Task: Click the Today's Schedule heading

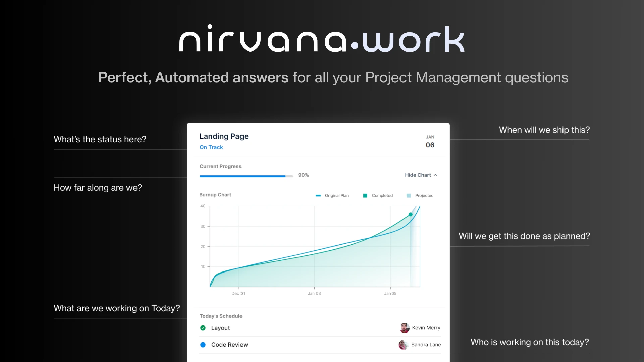Action: click(221, 316)
